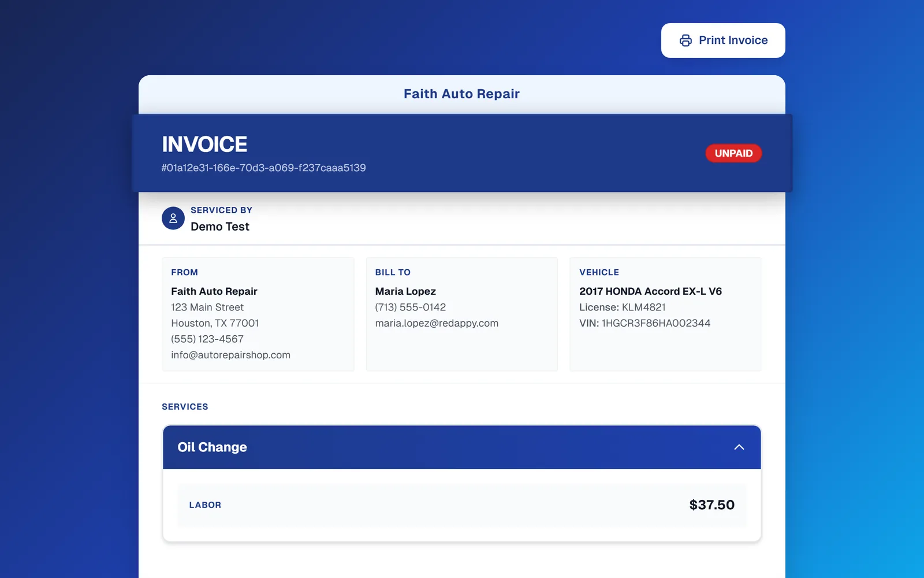Click the BILL TO section label
The height and width of the screenshot is (578, 924).
tap(393, 272)
